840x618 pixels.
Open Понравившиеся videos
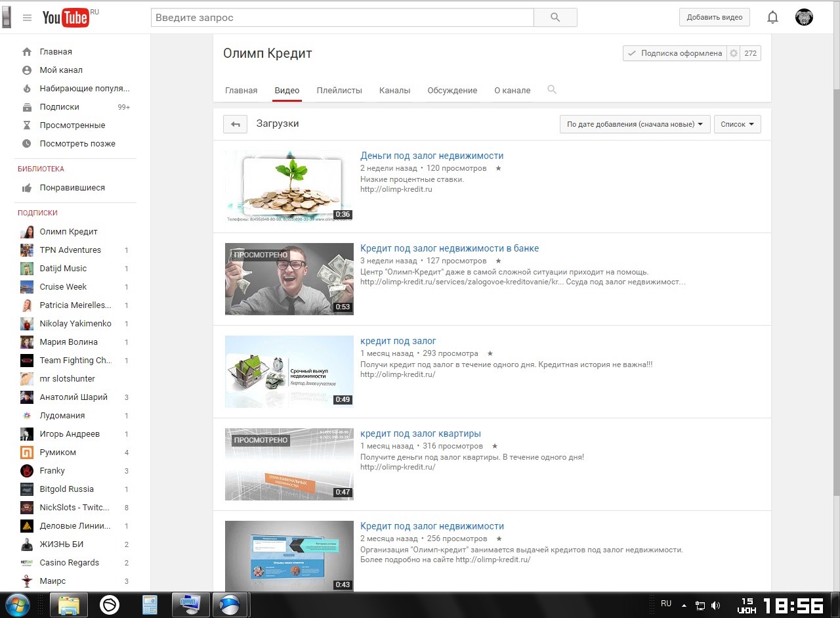tap(72, 188)
